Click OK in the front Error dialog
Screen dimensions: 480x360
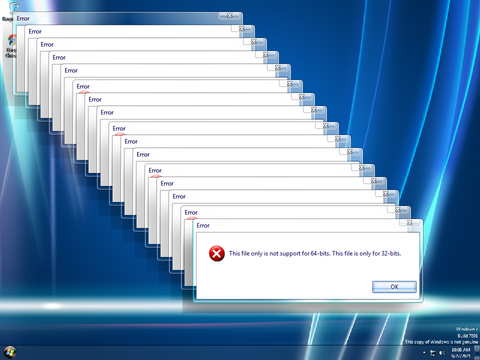tap(394, 287)
